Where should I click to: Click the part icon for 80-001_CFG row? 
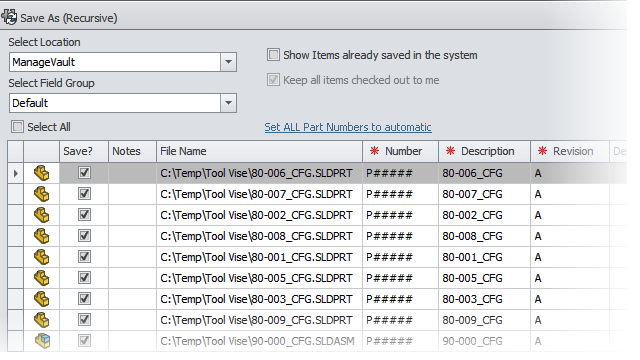click(41, 257)
